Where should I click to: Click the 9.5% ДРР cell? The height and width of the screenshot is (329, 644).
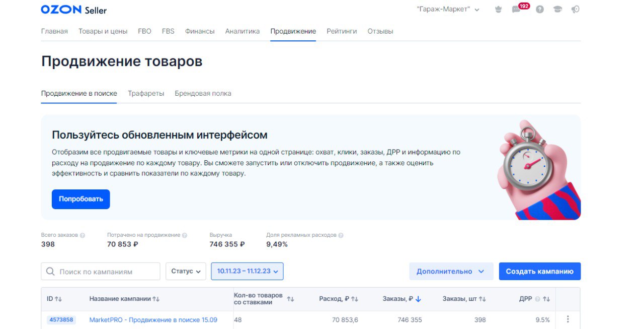[542, 320]
